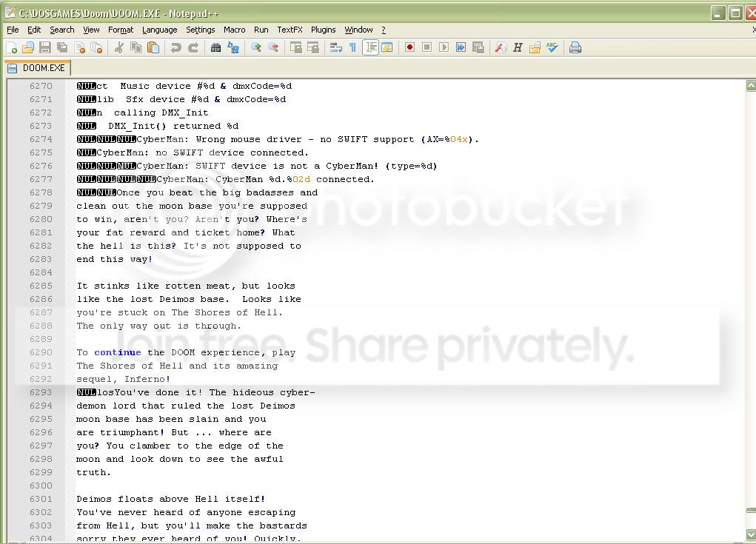The image size is (756, 544).
Task: Expand the TextFX menu
Action: [x=290, y=30]
